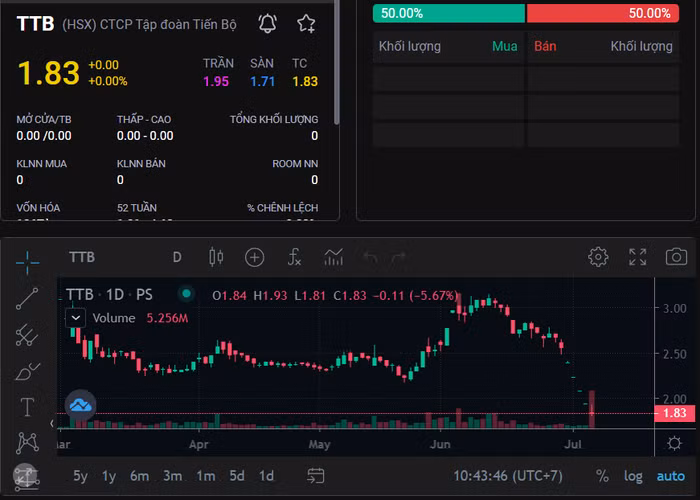Click the price alert bell icon
This screenshot has height=500, width=700.
pos(268,23)
